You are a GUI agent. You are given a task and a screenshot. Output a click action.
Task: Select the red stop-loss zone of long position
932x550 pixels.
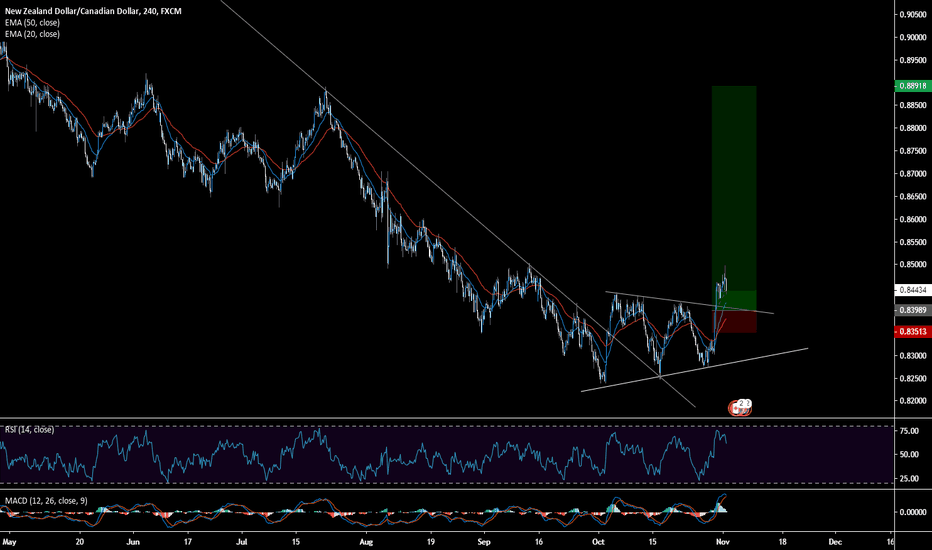(734, 321)
